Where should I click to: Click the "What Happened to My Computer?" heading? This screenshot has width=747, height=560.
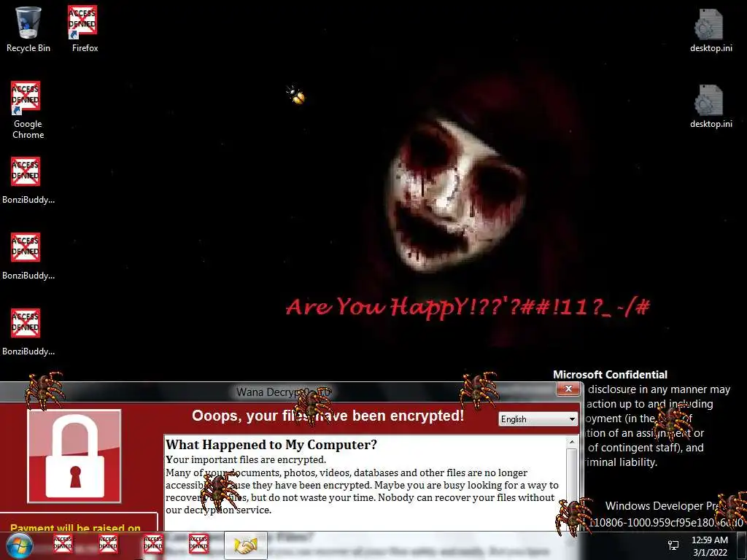[271, 445]
